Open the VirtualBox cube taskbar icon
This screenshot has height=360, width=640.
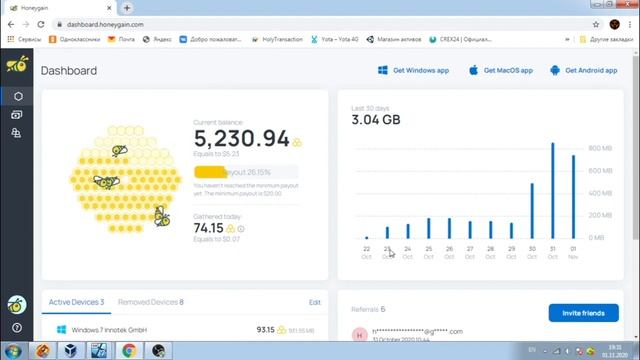[x=71, y=351]
